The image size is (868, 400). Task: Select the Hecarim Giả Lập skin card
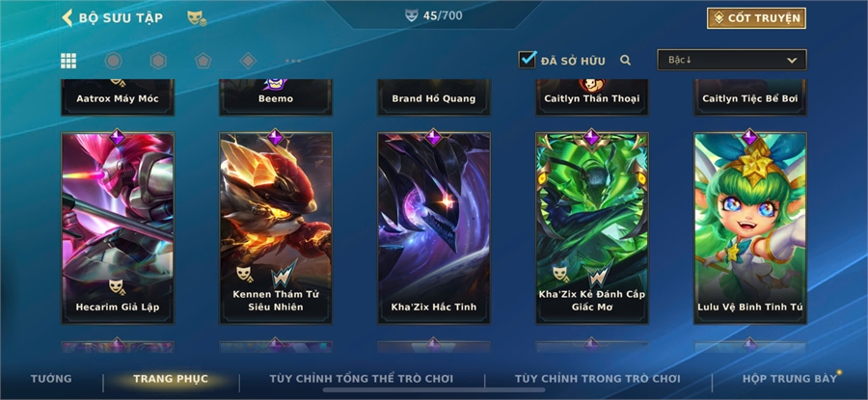point(118,227)
